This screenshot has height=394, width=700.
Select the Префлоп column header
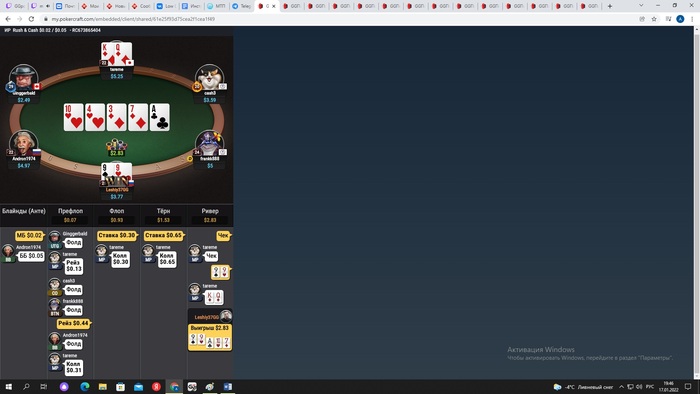71,211
